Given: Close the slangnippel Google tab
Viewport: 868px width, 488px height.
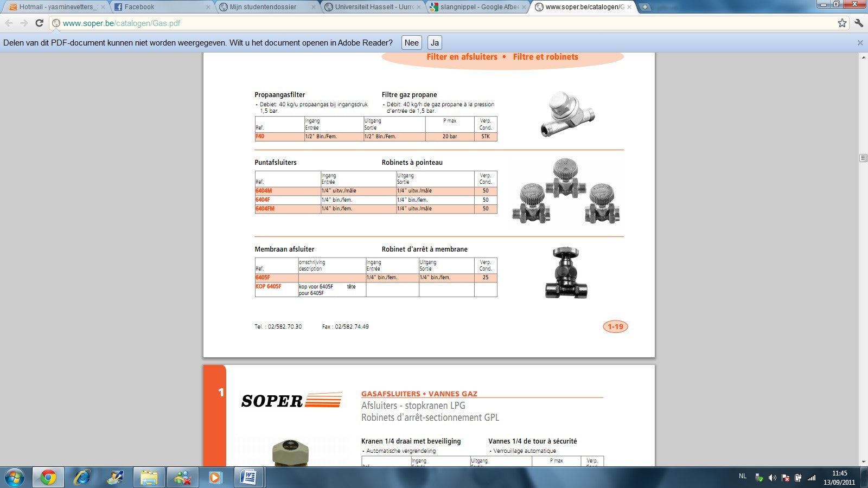Looking at the screenshot, I should click(524, 7).
